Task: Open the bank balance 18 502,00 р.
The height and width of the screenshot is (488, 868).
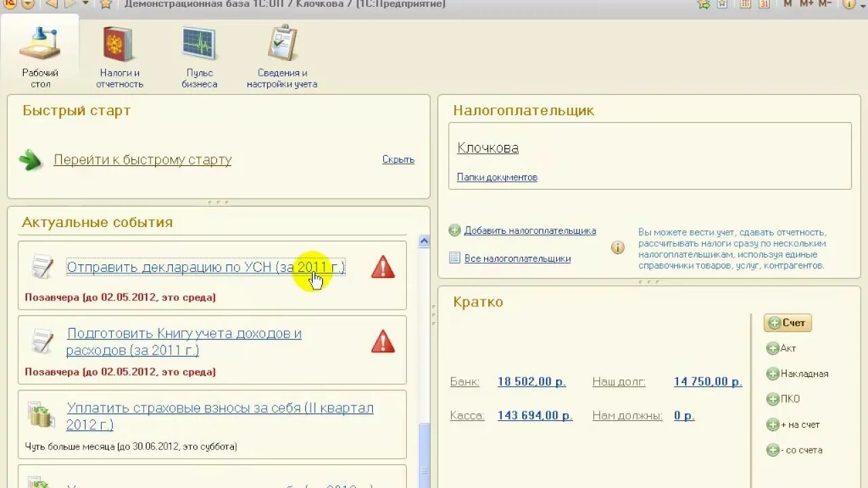Action: click(532, 382)
